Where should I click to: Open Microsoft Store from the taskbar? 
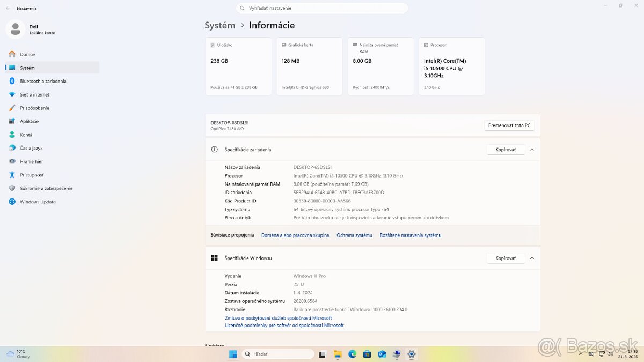point(367,354)
